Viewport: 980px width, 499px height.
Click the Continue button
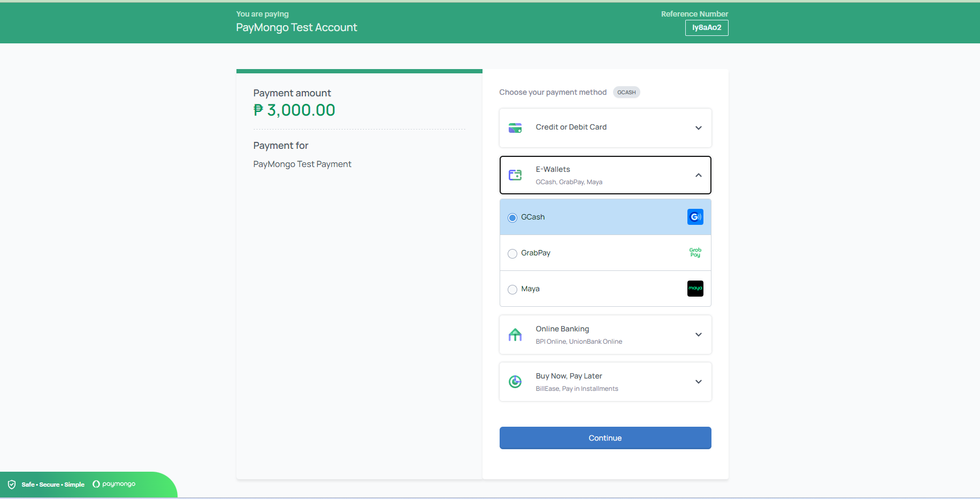click(605, 438)
